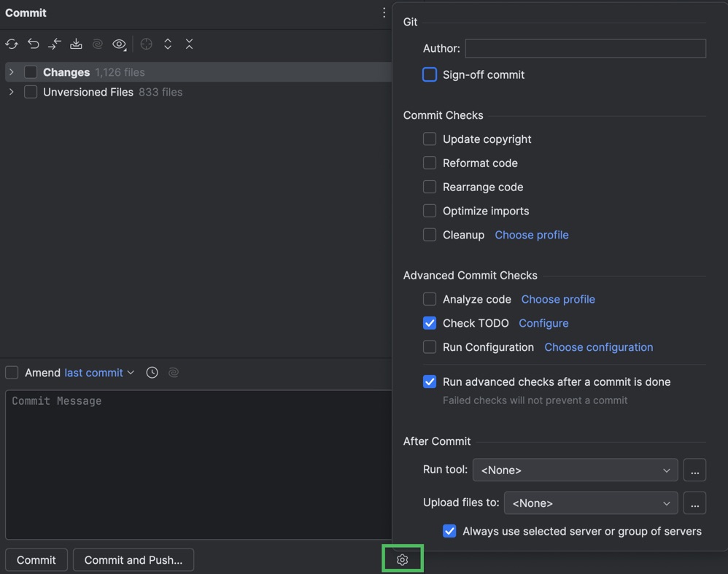Click the Collapse All toolbar icon
The height and width of the screenshot is (574, 728).
click(x=189, y=44)
